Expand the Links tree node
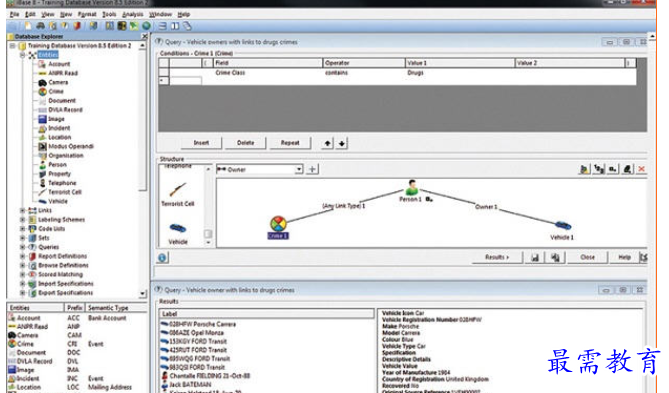Image resolution: width=669 pixels, height=393 pixels. (23, 210)
